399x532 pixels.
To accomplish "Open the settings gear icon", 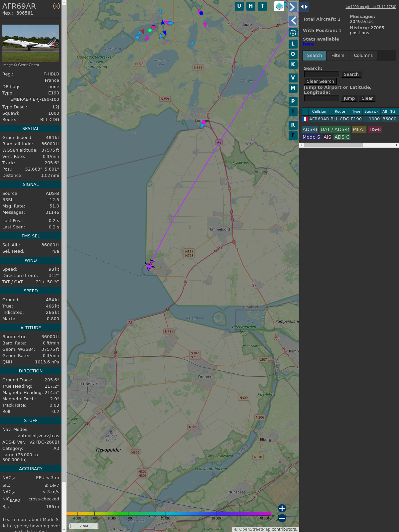I will coord(293,33).
